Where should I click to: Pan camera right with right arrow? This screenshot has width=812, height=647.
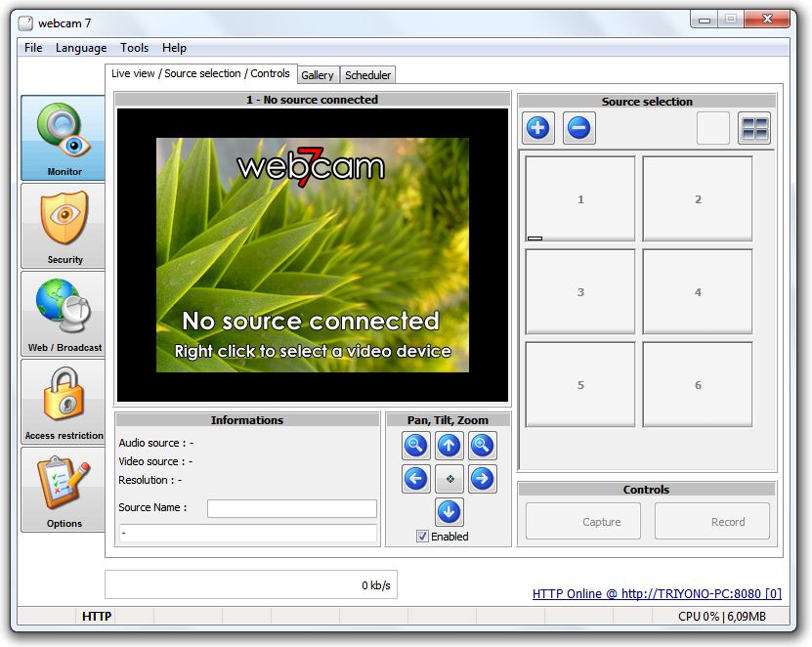[x=482, y=479]
